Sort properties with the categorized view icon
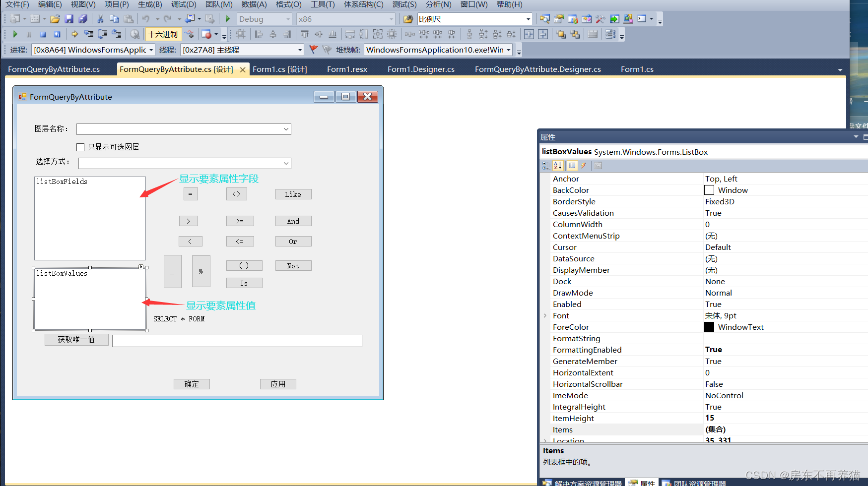This screenshot has width=868, height=486. point(546,166)
